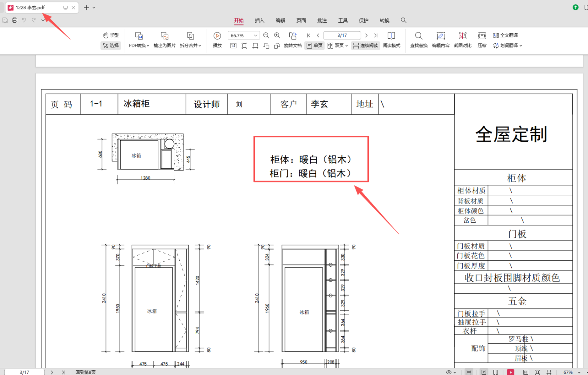Click the 全文翻译 full text translate button
588x375 pixels.
(x=505, y=35)
